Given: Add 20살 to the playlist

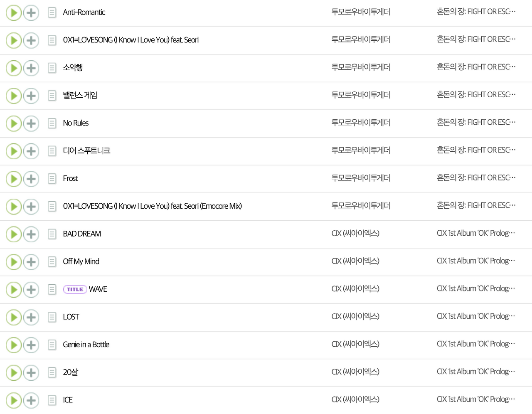Looking at the screenshot, I should (31, 372).
